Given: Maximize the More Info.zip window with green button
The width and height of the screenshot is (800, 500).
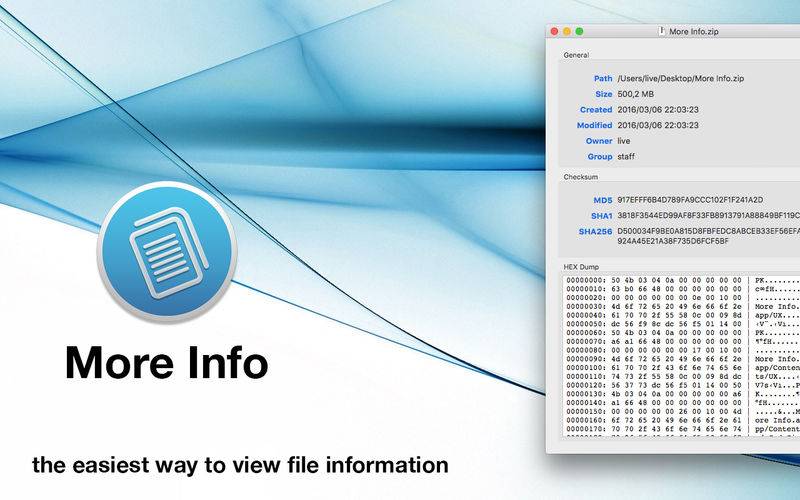Looking at the screenshot, I should (580, 32).
